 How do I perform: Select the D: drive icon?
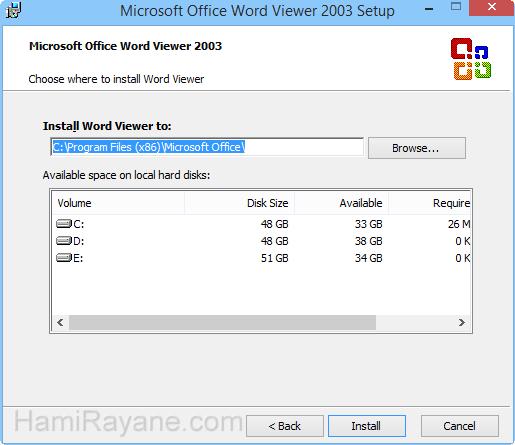tap(64, 240)
